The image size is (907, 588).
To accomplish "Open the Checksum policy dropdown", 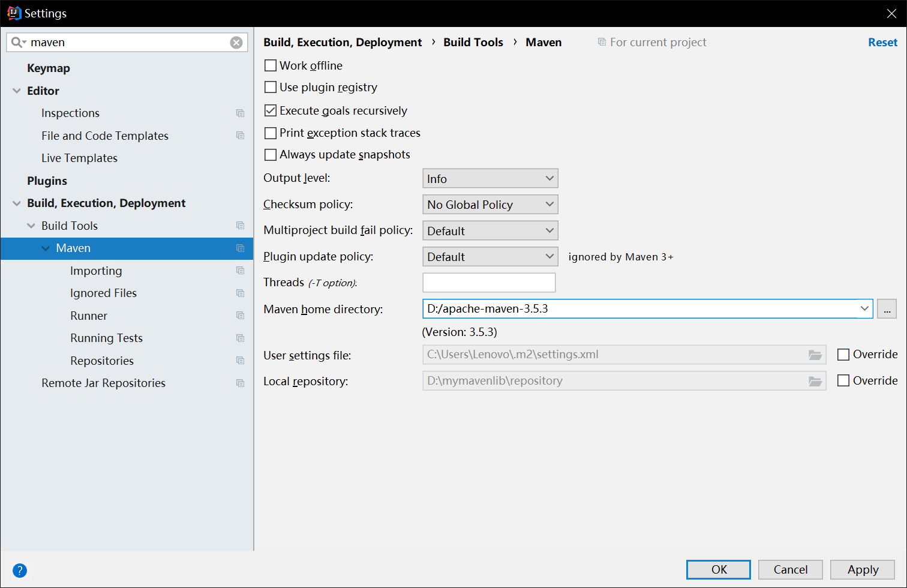I will (x=490, y=205).
